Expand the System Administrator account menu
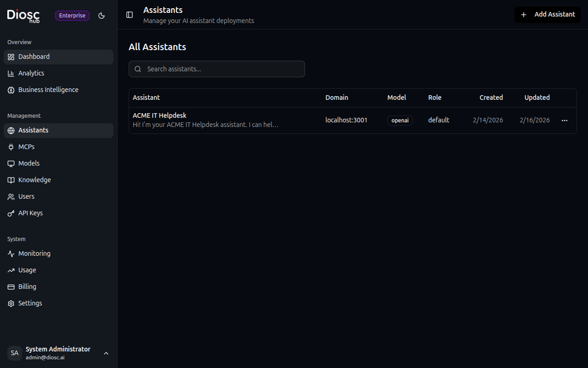The height and width of the screenshot is (368, 588). pos(106,353)
